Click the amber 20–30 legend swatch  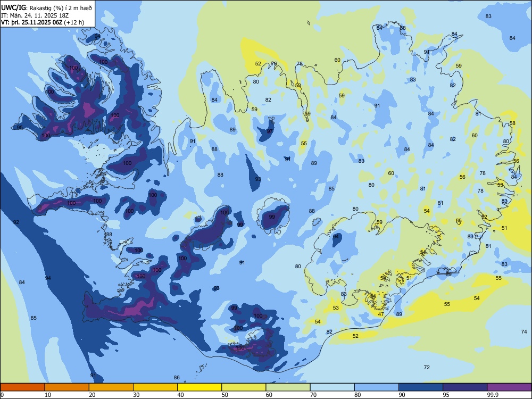111,387
